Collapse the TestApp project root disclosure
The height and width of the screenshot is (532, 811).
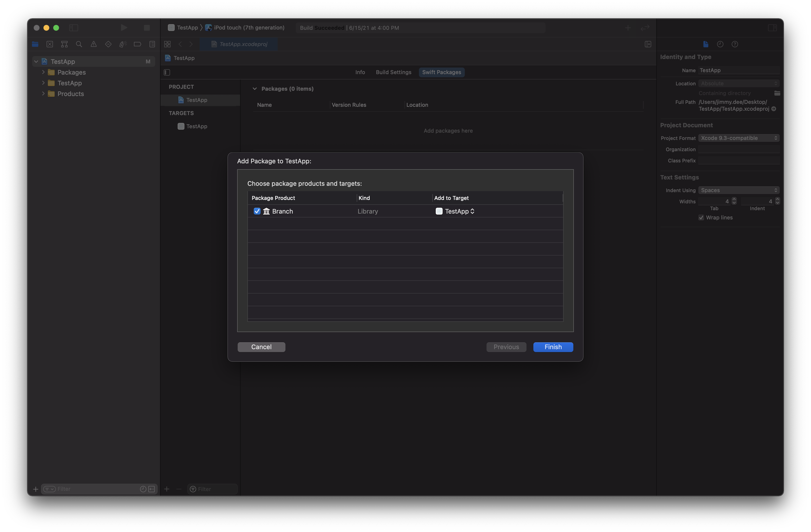(x=36, y=62)
